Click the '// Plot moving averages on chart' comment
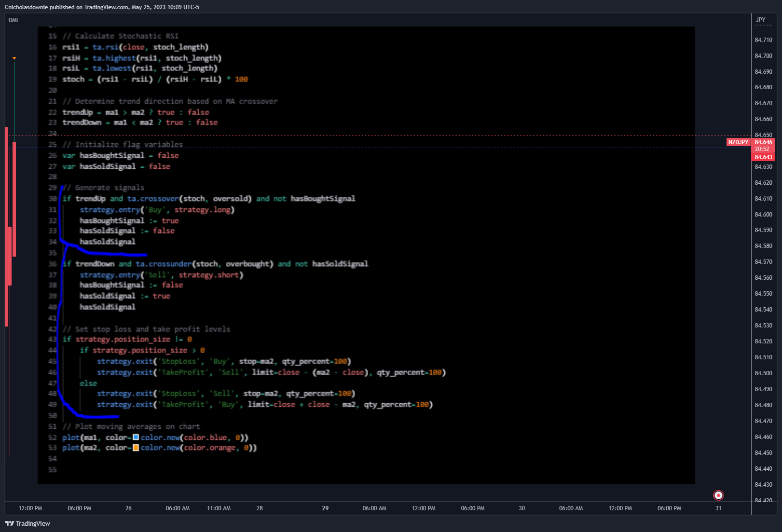This screenshot has width=782, height=532. pyautogui.click(x=131, y=426)
